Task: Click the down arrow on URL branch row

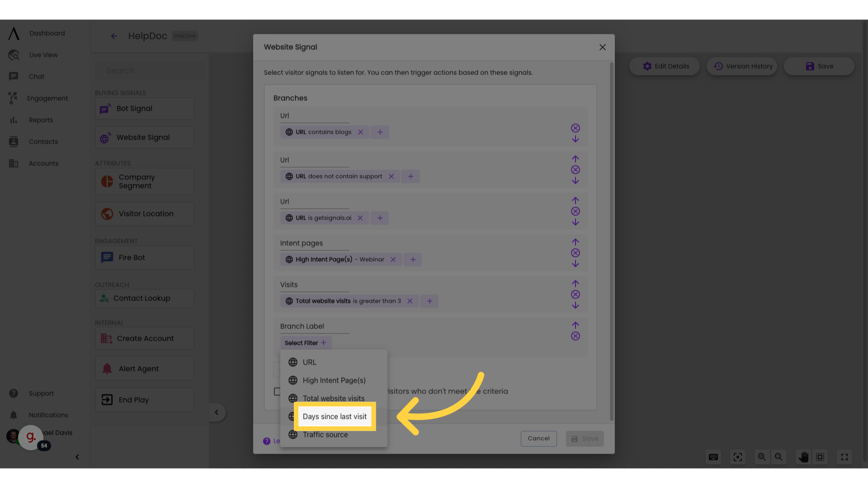Action: click(x=575, y=140)
